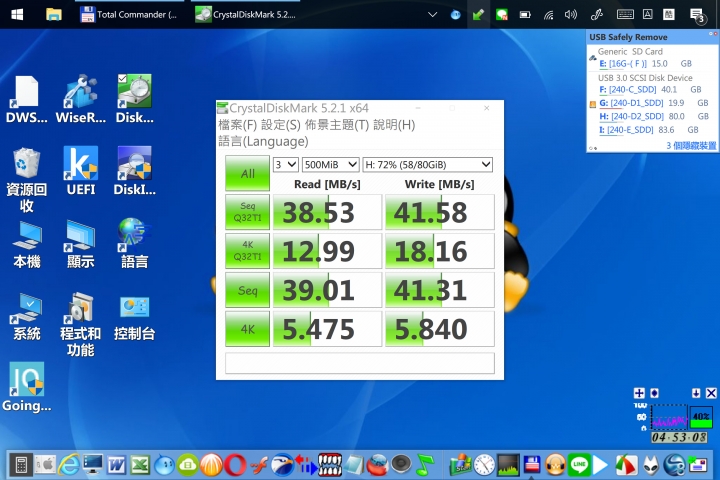
Task: Open the touch keyboard tray icon
Action: (625, 15)
